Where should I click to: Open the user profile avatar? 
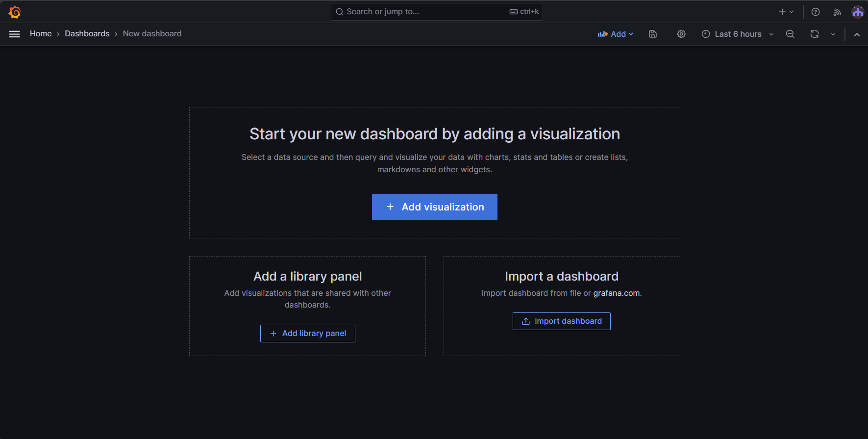[x=858, y=12]
